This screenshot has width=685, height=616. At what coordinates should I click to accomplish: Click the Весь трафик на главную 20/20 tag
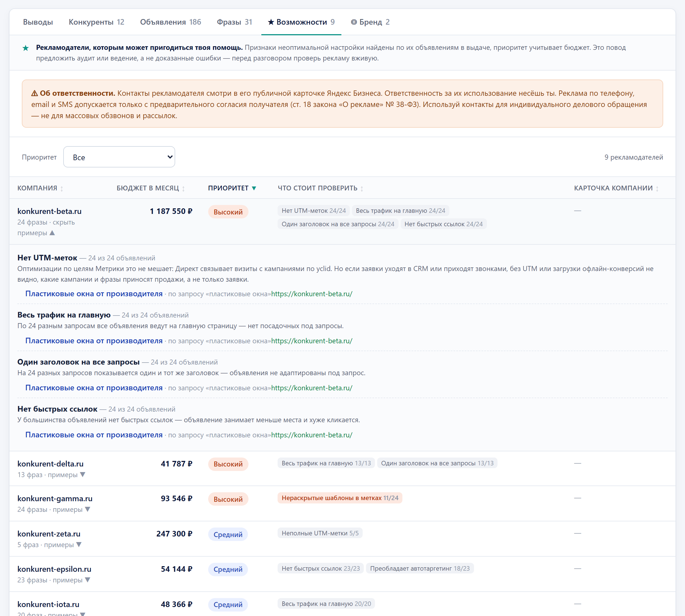coord(326,603)
